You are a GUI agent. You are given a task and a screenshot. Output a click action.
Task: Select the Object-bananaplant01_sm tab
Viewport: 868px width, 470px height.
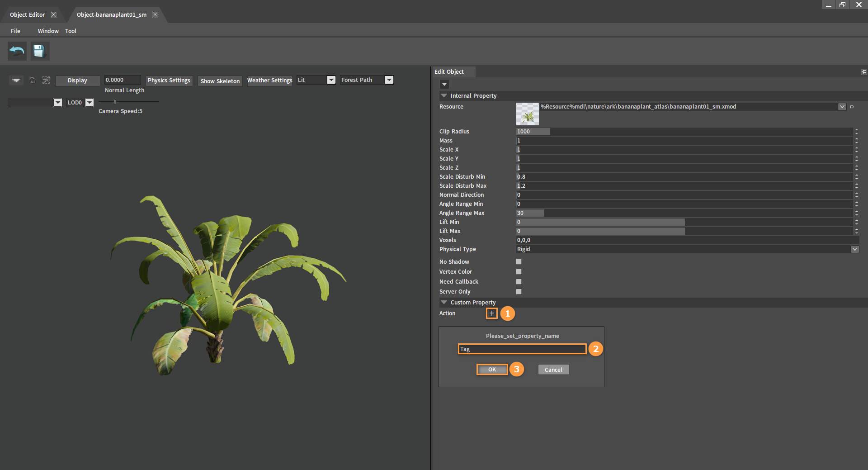(112, 14)
